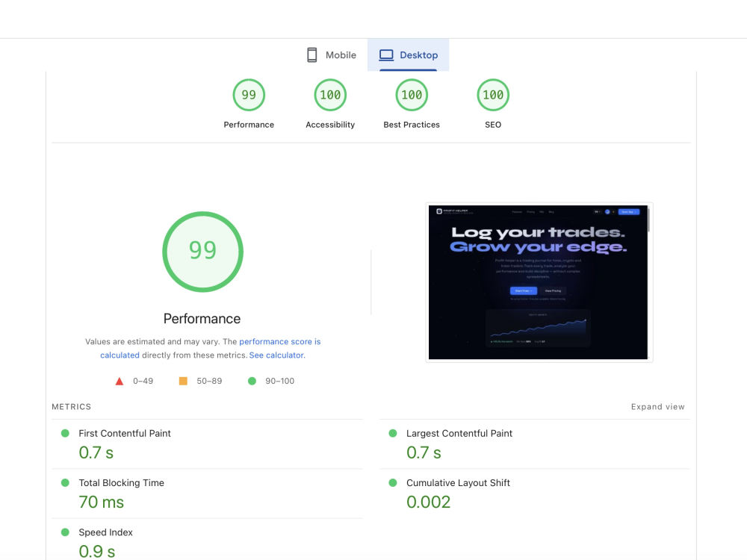
Task: Click the Performance label under the top gauge
Action: (249, 125)
